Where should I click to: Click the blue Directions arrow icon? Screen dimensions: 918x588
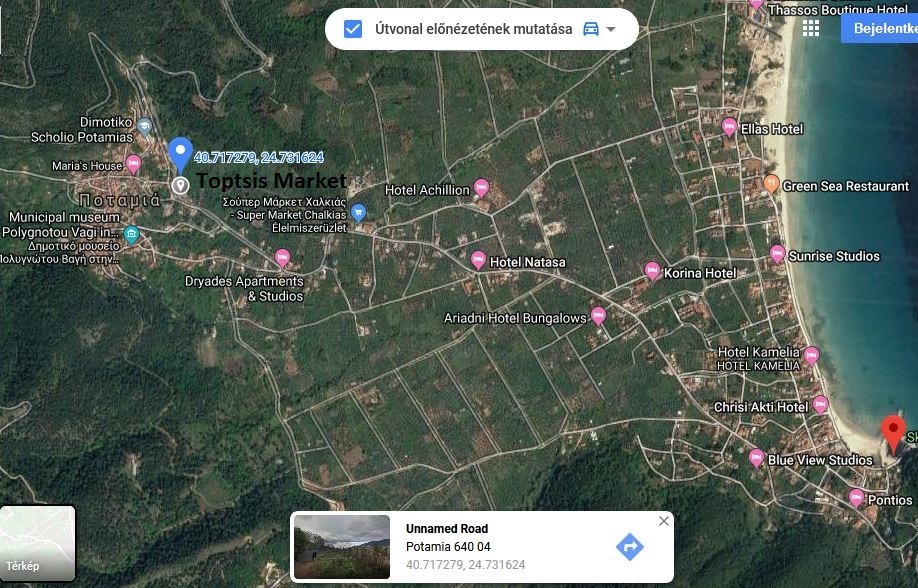pyautogui.click(x=629, y=546)
